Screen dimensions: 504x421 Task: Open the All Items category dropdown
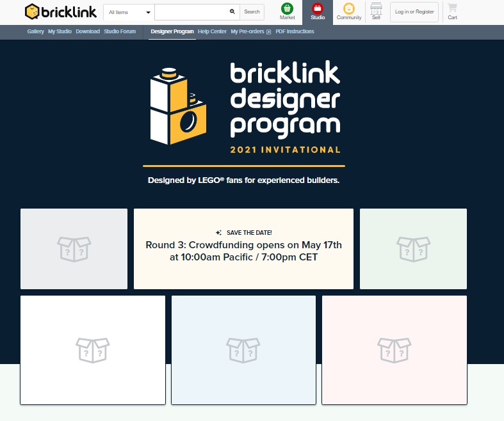point(129,12)
